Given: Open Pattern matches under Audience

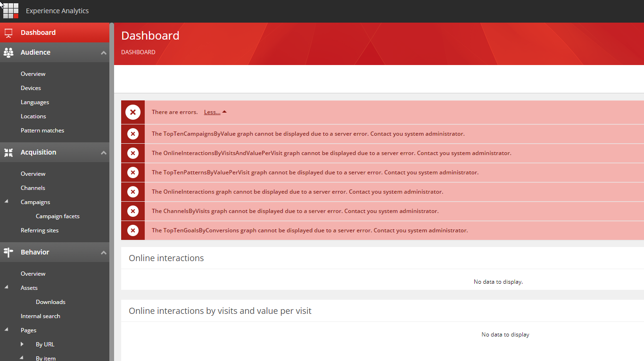Looking at the screenshot, I should pyautogui.click(x=42, y=131).
